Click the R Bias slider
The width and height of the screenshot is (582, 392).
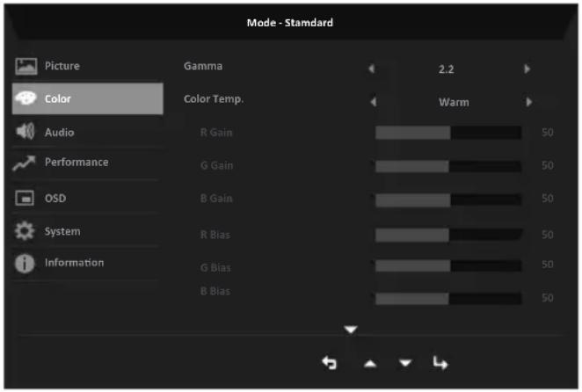[448, 235]
